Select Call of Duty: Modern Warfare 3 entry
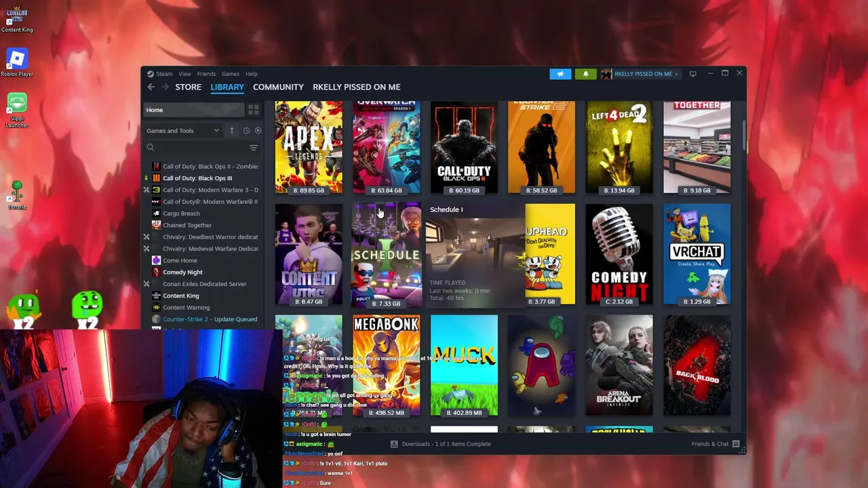Viewport: 868px width, 488px height. click(203, 190)
